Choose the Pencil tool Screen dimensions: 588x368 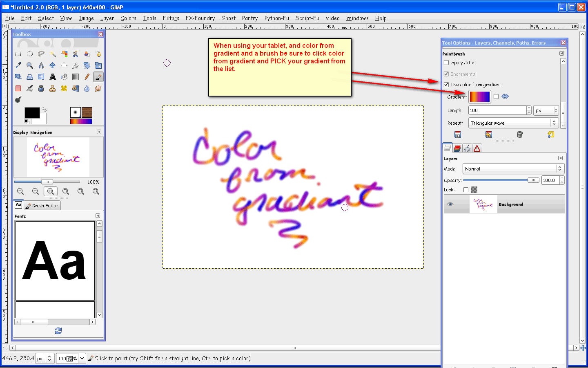[x=87, y=77]
